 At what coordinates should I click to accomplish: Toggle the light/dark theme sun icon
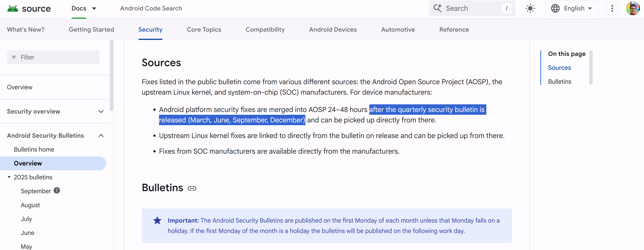[x=530, y=9]
